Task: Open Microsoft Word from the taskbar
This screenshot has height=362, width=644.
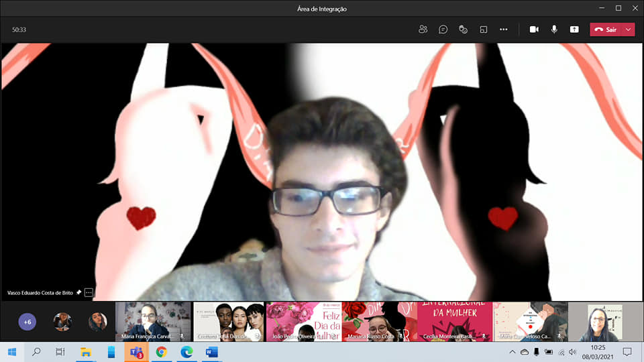Action: (211, 352)
